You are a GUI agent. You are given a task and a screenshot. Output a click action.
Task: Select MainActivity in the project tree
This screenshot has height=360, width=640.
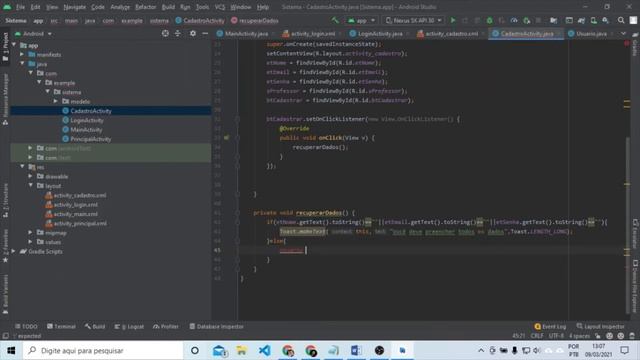tap(86, 129)
